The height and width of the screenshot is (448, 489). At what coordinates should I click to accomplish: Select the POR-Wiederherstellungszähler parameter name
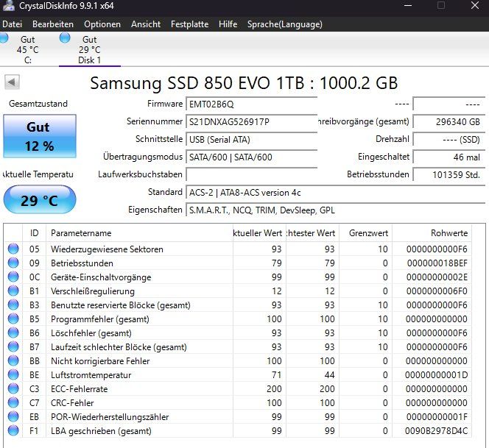tap(110, 417)
